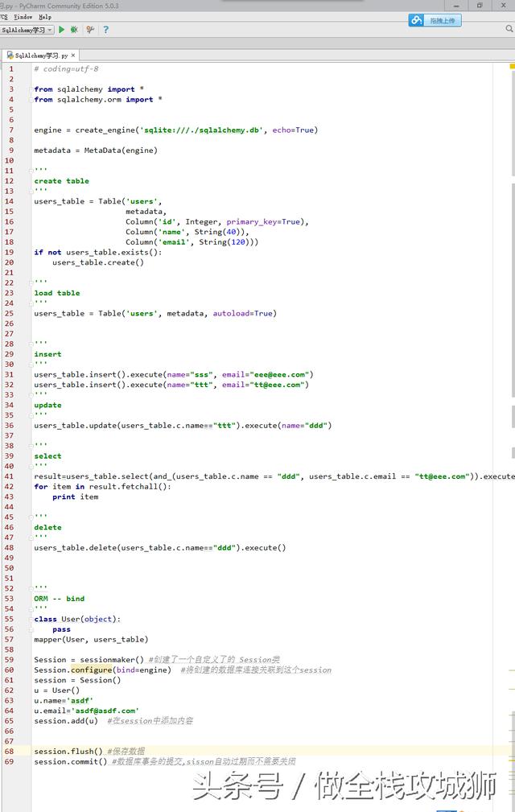Open the SqlAlchemy学习 run configuration dropdown
Image resolution: width=515 pixels, height=812 pixels.
[27, 30]
